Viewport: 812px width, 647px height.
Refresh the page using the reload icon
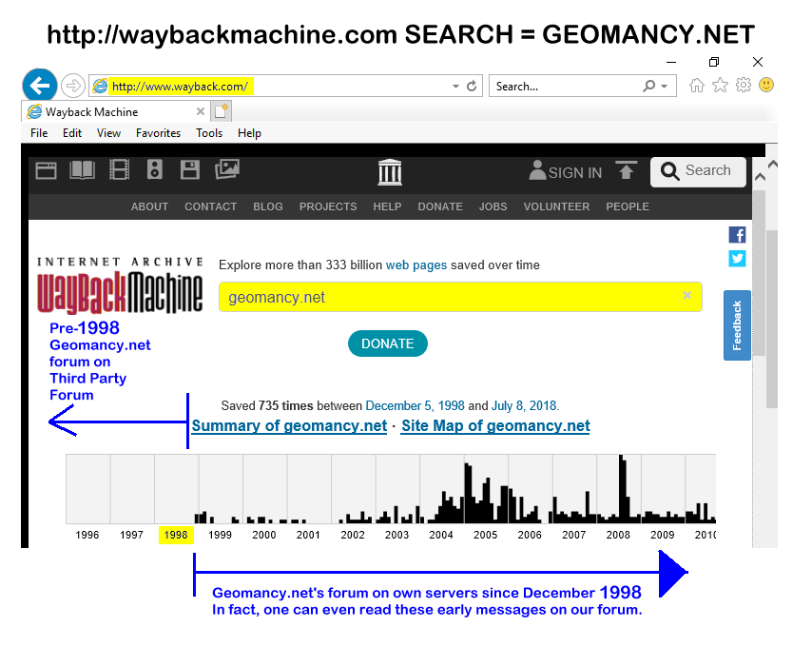472,86
